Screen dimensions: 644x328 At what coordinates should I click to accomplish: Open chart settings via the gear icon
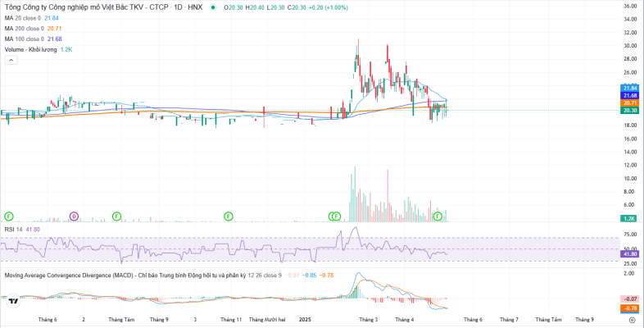pos(632,319)
